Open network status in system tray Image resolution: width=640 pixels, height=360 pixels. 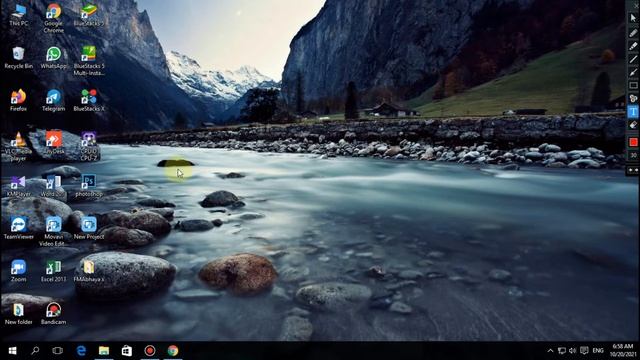(562, 351)
